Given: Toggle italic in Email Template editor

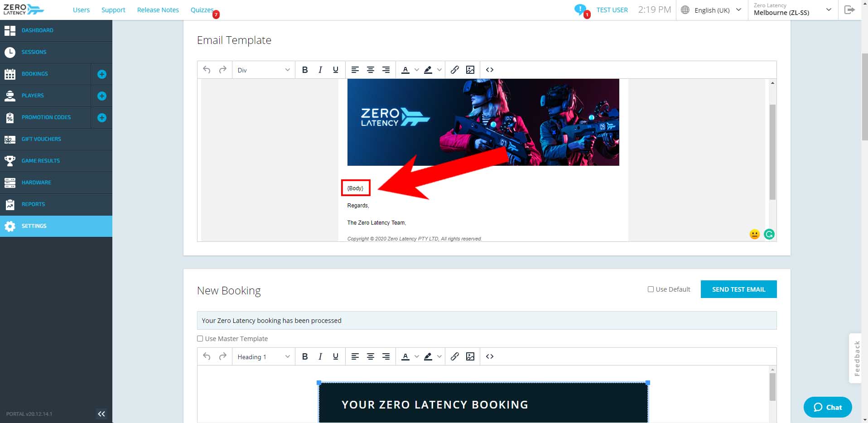Looking at the screenshot, I should point(320,70).
